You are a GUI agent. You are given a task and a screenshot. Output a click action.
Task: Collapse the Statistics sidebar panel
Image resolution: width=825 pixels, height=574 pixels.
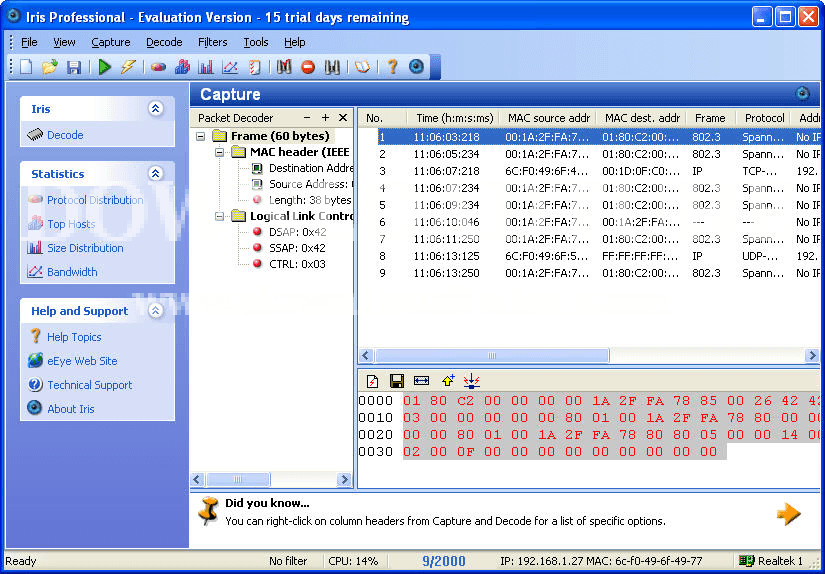pyautogui.click(x=155, y=174)
